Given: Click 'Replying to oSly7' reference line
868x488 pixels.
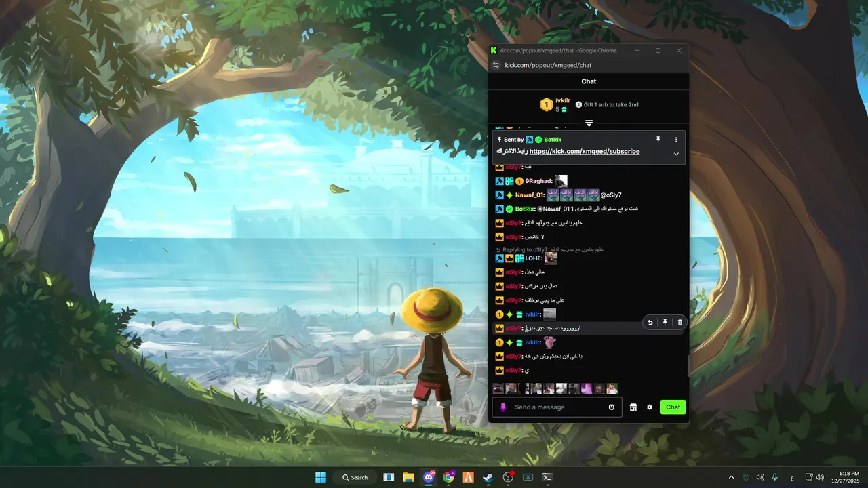Looking at the screenshot, I should click(549, 249).
